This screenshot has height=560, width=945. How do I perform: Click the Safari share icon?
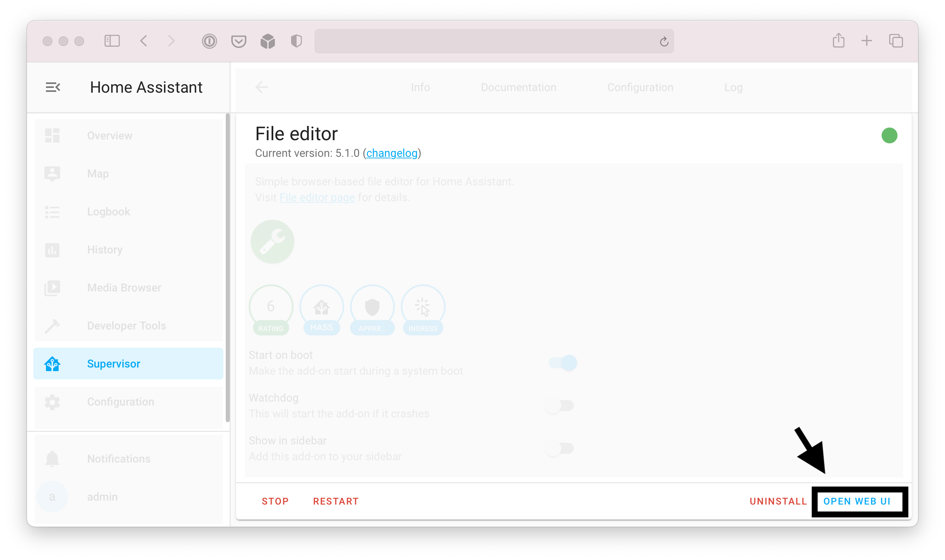click(838, 41)
